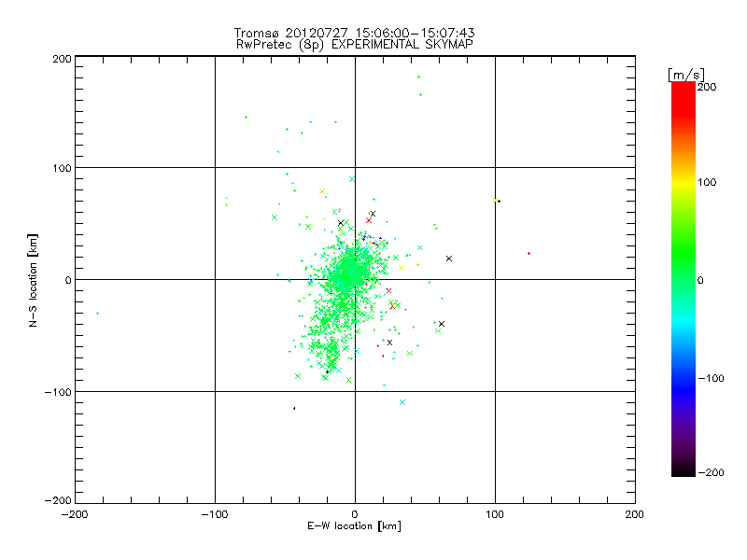Click the colorbar scale label "200"

click(x=707, y=87)
